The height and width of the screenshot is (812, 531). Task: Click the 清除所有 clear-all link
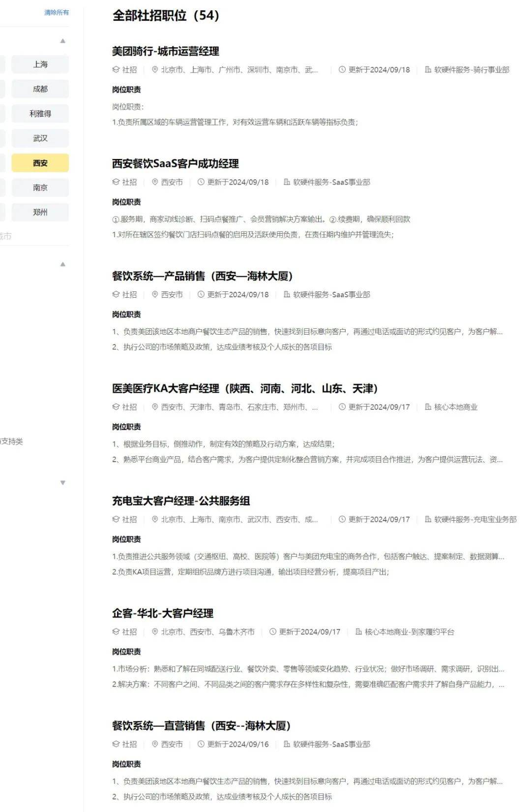point(57,12)
